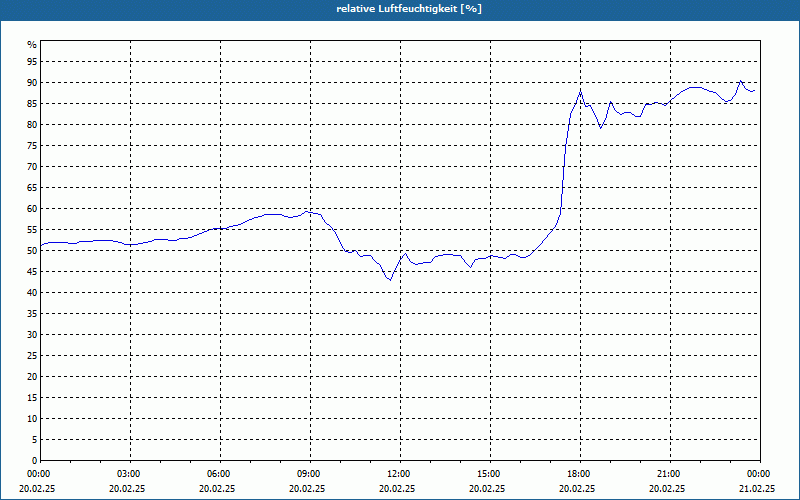This screenshot has width=800, height=500.
Task: Select the "90" y-axis value
Action: (32, 83)
